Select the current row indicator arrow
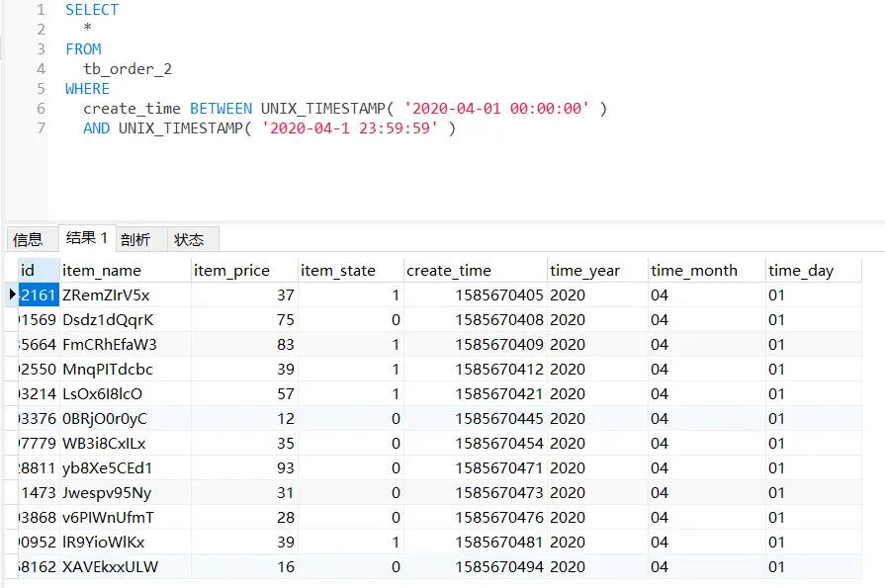 point(12,294)
